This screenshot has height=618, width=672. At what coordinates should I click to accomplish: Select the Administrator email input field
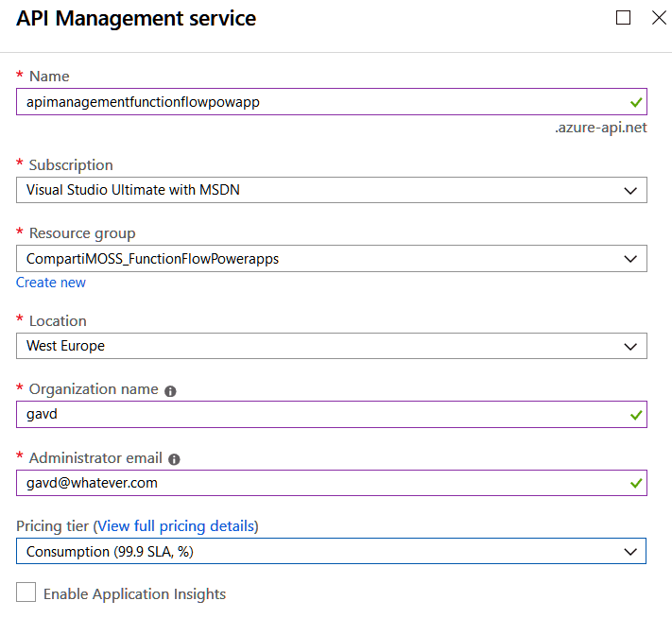(312, 483)
